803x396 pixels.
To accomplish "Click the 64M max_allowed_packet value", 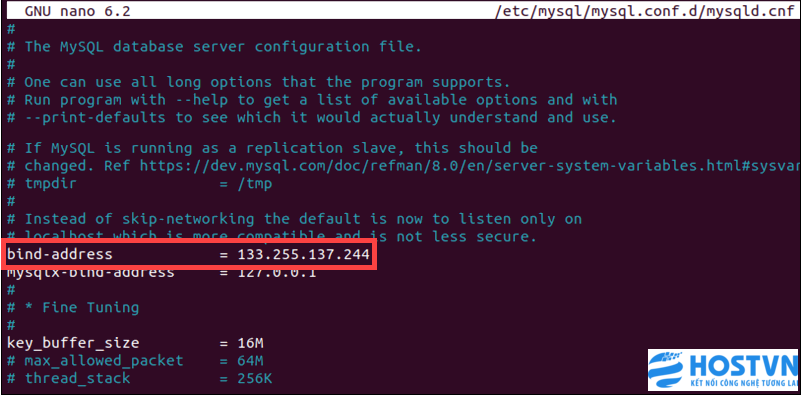I will coord(250,361).
